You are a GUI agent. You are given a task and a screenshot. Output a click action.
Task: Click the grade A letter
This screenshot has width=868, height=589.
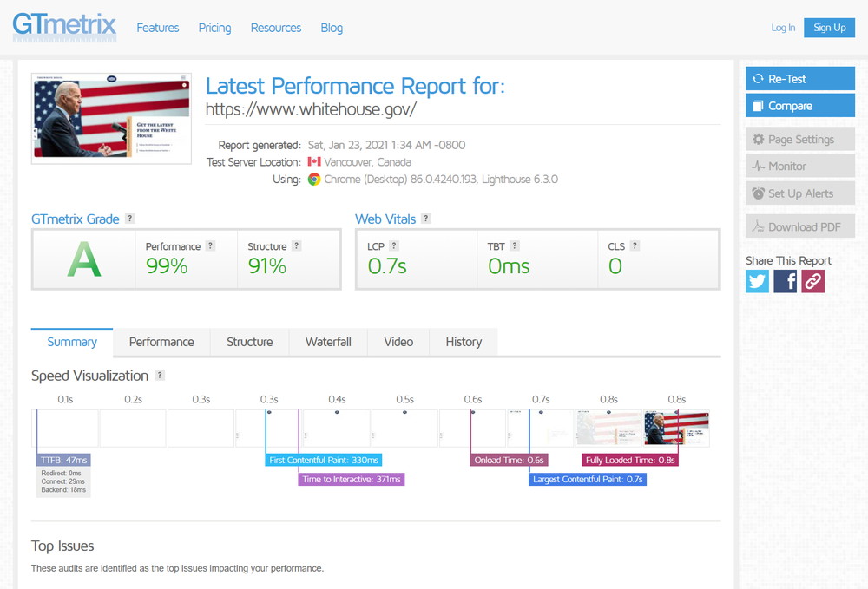point(84,259)
